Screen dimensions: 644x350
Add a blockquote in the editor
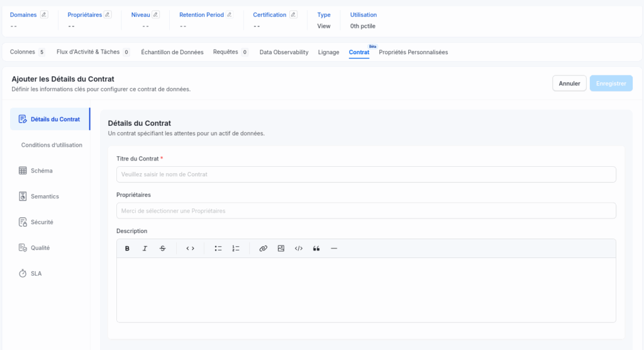[316, 249]
